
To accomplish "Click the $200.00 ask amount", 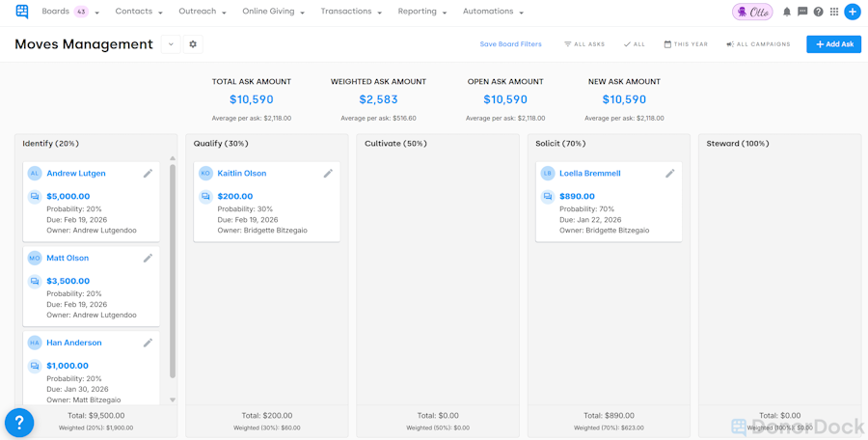I will click(x=235, y=196).
